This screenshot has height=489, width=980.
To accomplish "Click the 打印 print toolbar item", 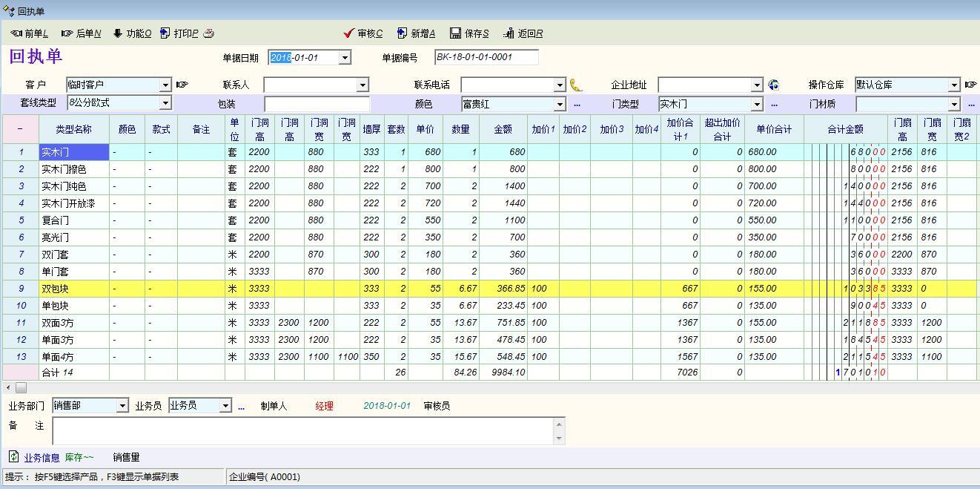I will (179, 33).
